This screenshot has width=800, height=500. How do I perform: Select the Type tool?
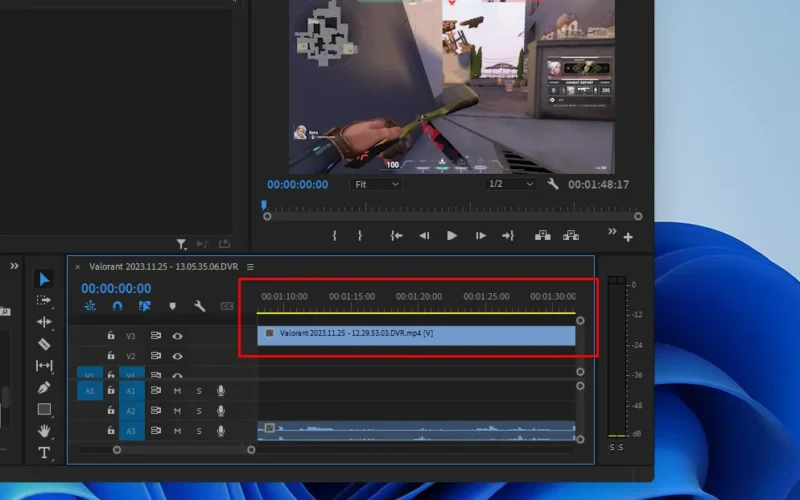click(x=44, y=453)
